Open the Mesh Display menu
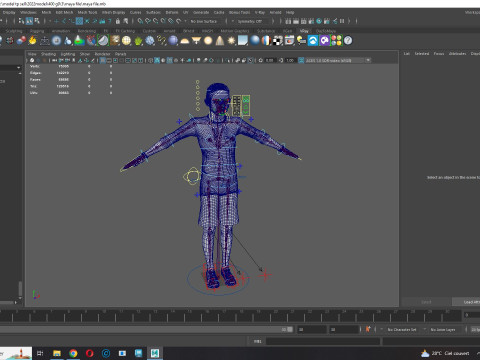 [113, 12]
